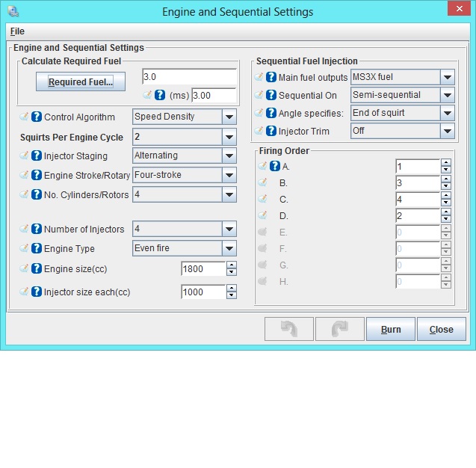
Task: Click help icon for Sequential On
Action: tap(271, 96)
